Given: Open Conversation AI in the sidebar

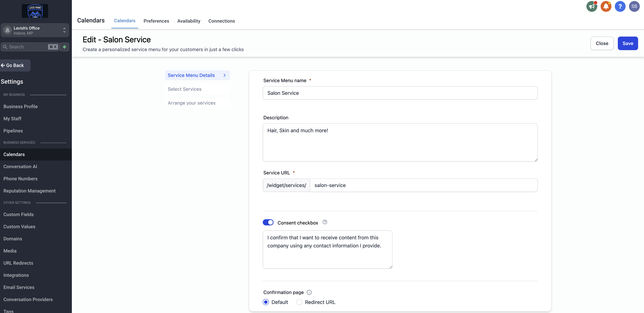Looking at the screenshot, I should tap(20, 166).
